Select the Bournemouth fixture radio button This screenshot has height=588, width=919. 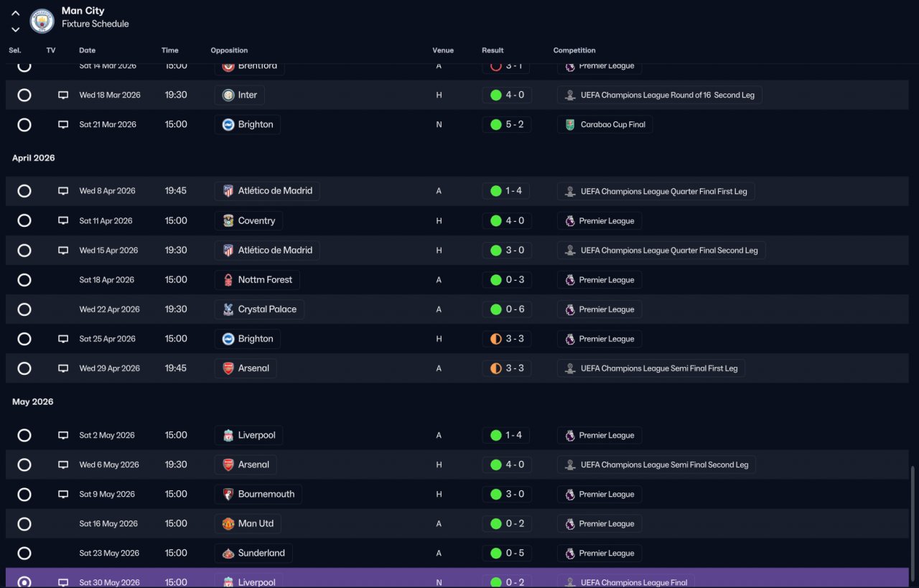coord(24,494)
